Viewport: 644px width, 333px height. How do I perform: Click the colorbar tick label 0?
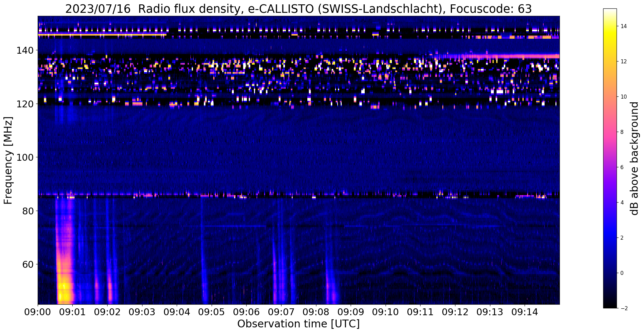[622, 273]
